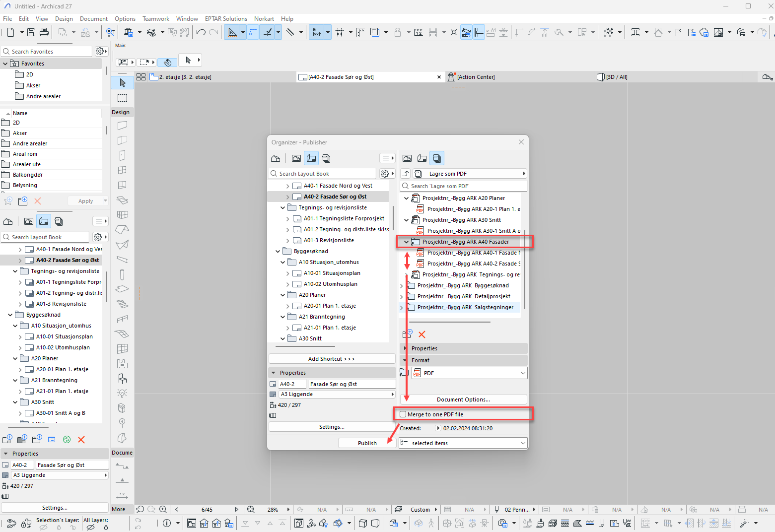Click the Document Options button
Viewport: 775px width, 532px height.
463,399
